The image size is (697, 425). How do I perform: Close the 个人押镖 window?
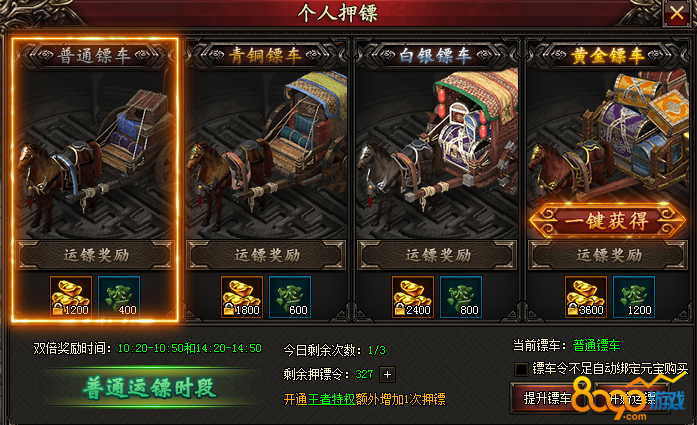[x=677, y=13]
